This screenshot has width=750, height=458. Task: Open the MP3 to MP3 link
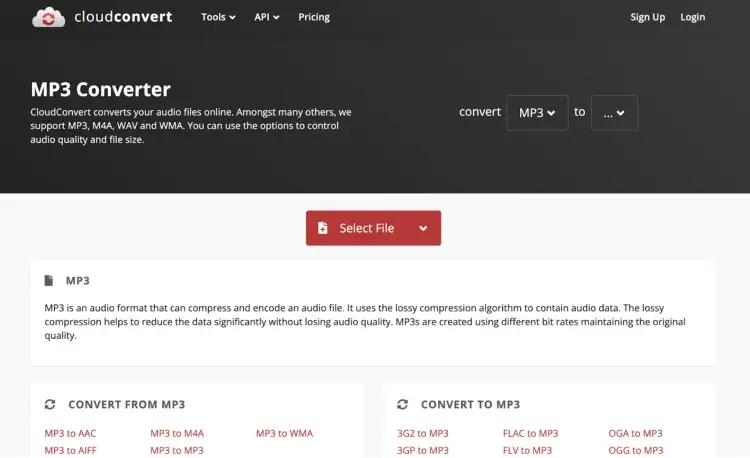coord(176,450)
